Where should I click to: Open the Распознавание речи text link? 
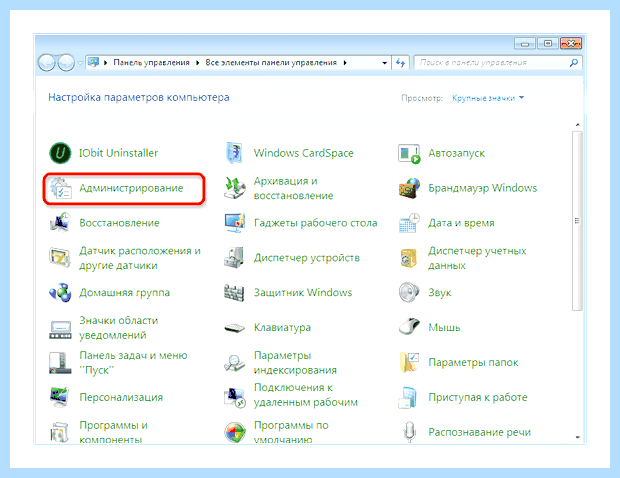[x=480, y=432]
